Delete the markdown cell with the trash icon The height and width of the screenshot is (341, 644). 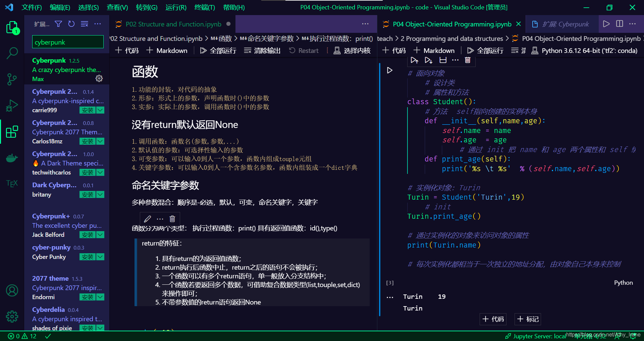tap(172, 219)
